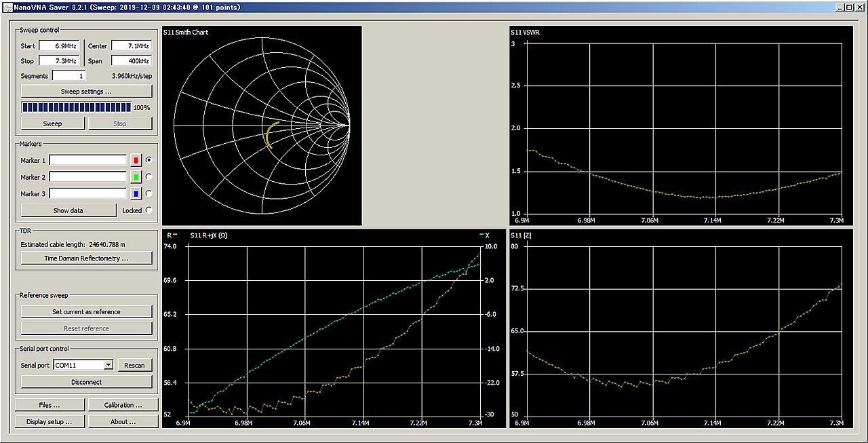The width and height of the screenshot is (868, 443).
Task: Click the Show data button
Action: pyautogui.click(x=68, y=210)
